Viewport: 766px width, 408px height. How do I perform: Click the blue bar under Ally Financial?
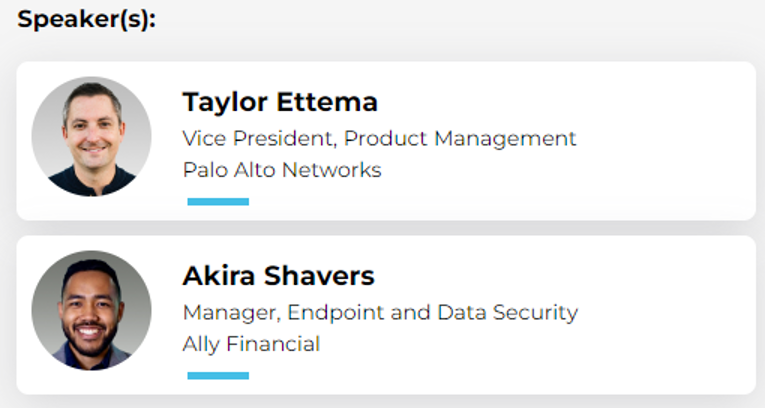(218, 376)
